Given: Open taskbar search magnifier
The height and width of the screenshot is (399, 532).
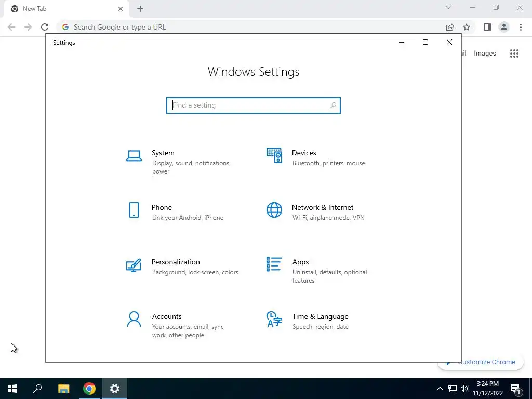Looking at the screenshot, I should (37, 389).
